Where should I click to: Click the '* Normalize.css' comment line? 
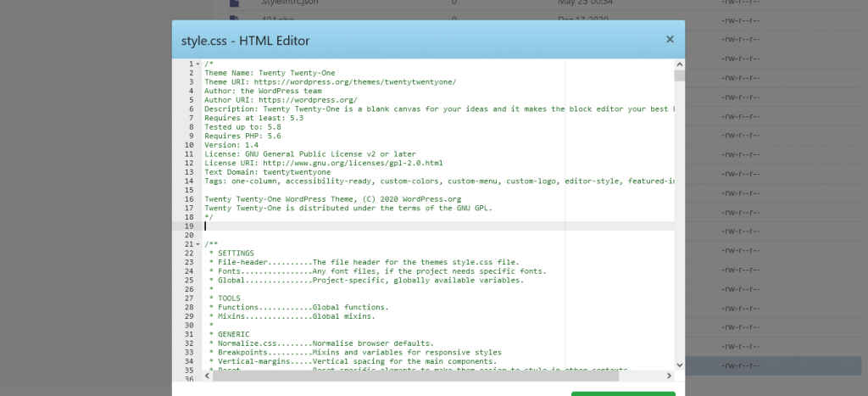click(321, 343)
